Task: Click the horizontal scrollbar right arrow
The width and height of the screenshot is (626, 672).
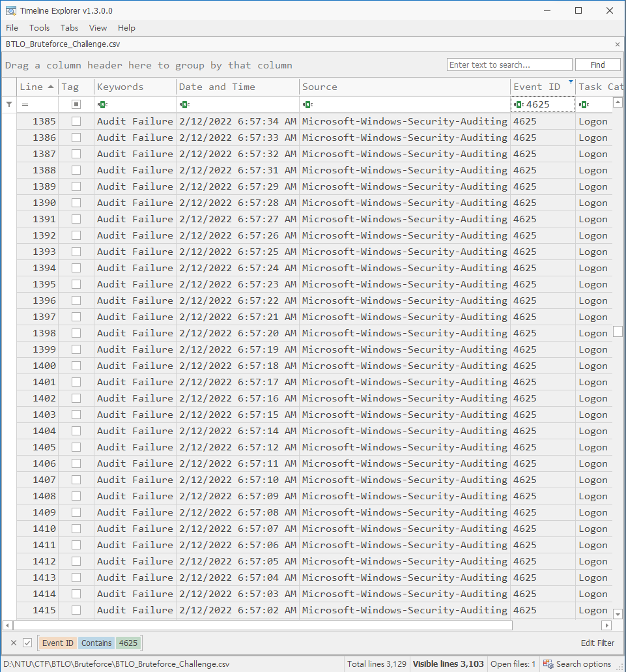Action: (x=606, y=625)
